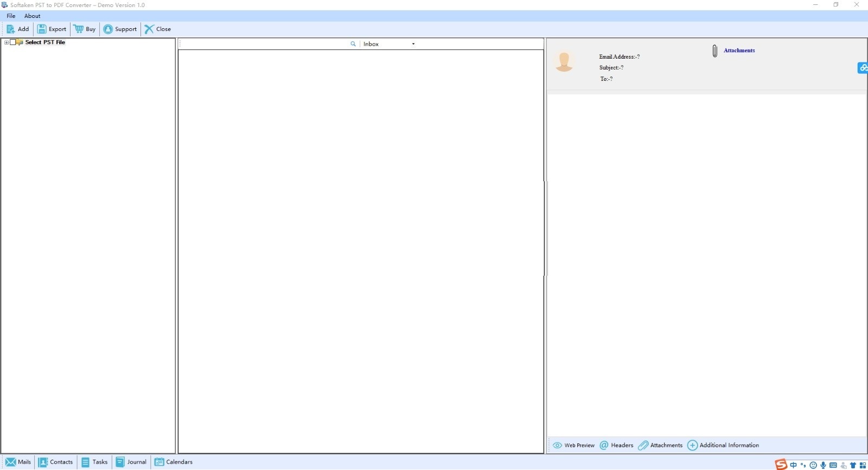Open the About menu
This screenshot has width=868, height=470.
(x=32, y=16)
